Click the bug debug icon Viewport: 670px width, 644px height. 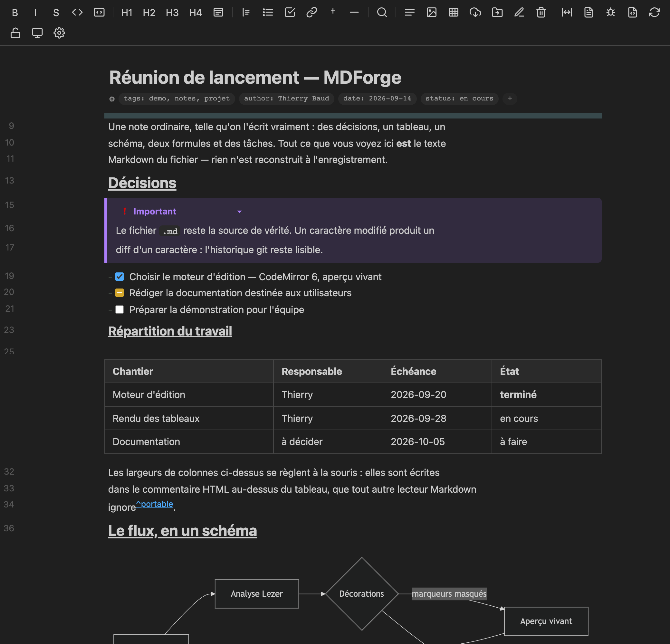[610, 13]
